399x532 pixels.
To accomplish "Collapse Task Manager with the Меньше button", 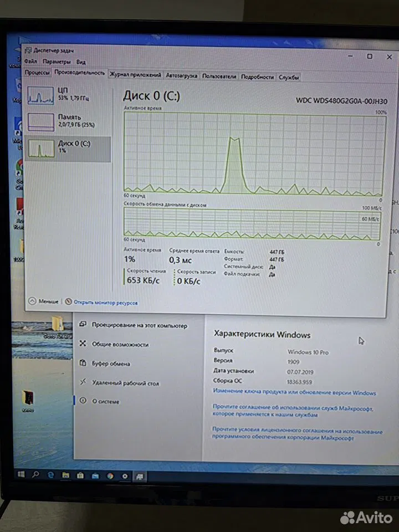I will (x=43, y=301).
